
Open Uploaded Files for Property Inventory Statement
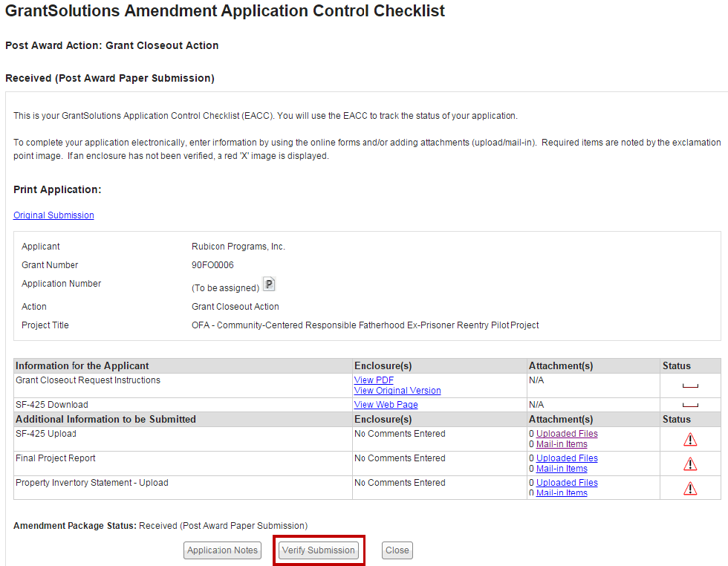[567, 483]
